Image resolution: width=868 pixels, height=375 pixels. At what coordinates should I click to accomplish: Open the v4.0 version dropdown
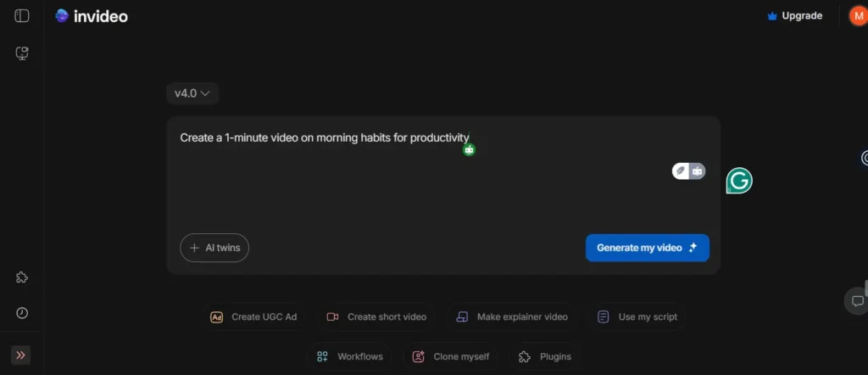(x=192, y=93)
